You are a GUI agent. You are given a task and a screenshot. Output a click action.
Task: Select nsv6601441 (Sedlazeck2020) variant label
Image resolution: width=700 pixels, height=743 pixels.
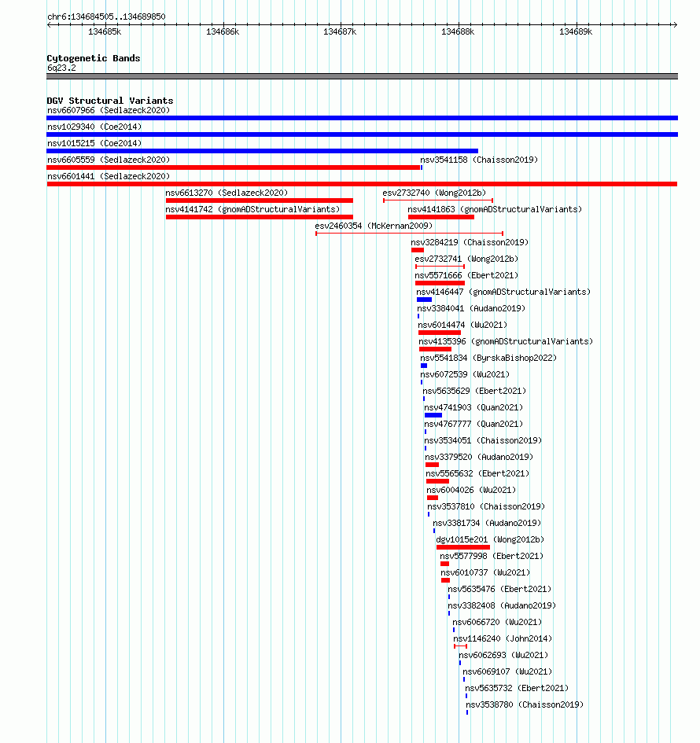109,176
